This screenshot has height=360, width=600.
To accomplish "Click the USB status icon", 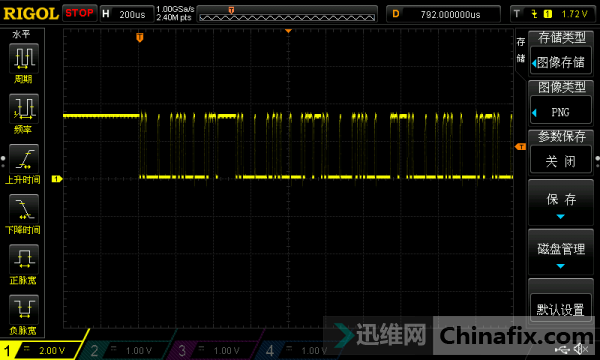I will pyautogui.click(x=562, y=349).
